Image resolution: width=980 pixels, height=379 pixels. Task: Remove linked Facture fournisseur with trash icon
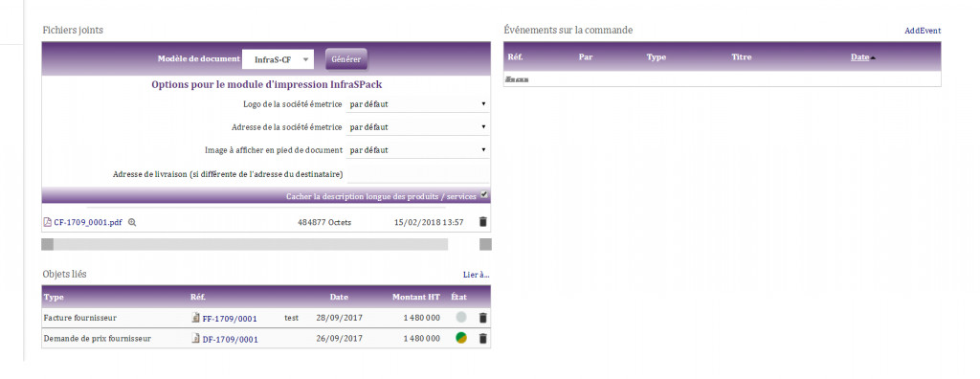[482, 318]
